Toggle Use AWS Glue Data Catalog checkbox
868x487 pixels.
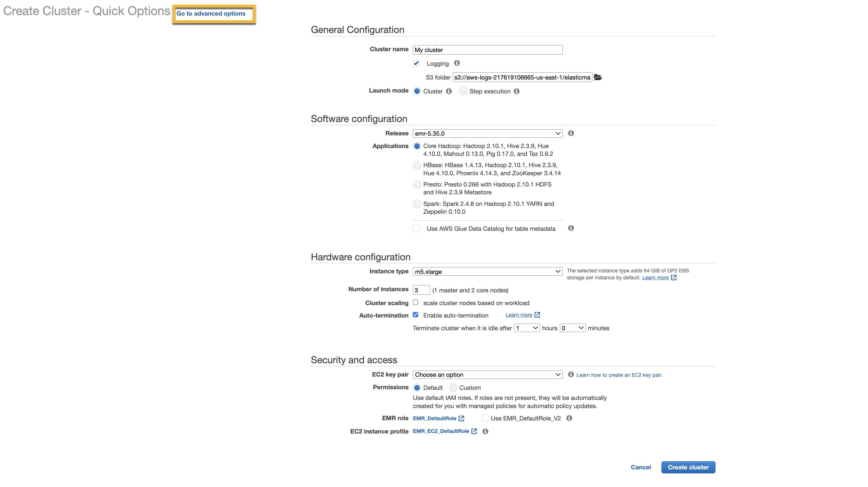pyautogui.click(x=416, y=228)
